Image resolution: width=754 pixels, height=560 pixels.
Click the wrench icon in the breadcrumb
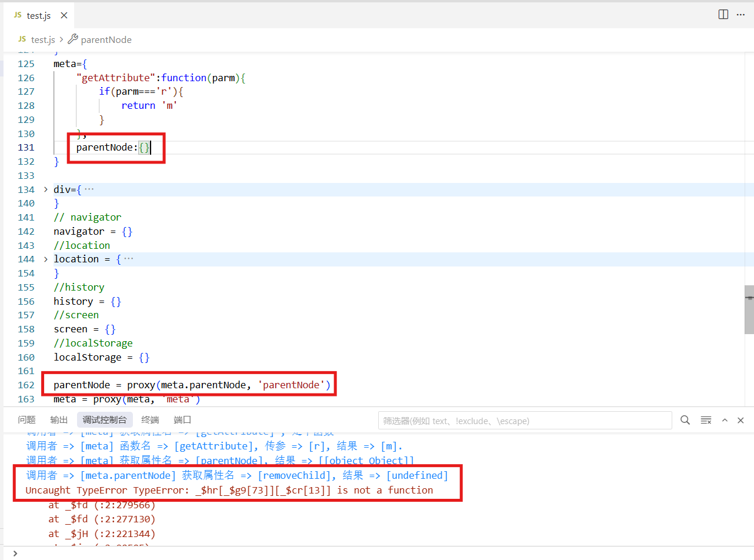73,39
